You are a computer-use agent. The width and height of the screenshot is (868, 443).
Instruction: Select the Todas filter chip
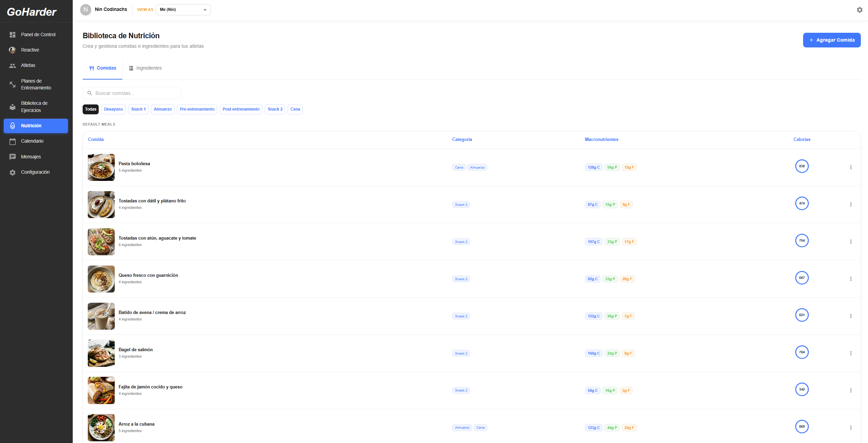pyautogui.click(x=90, y=109)
